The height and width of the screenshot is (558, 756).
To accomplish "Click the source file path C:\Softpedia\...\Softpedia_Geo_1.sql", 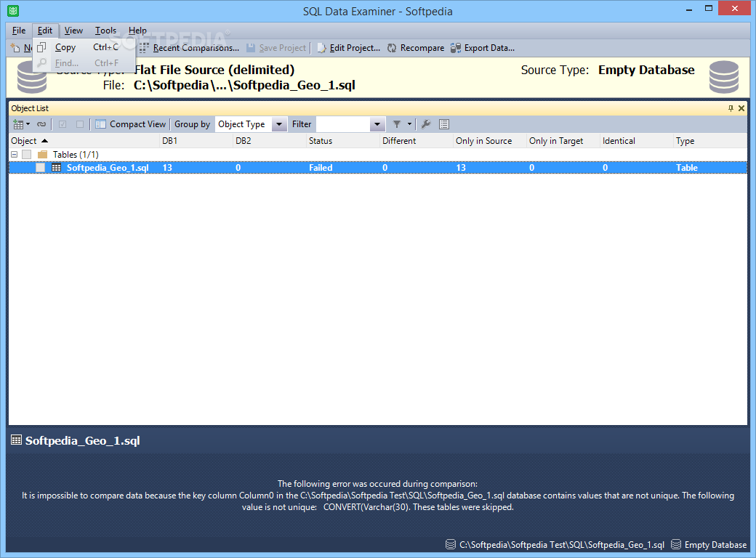I will pyautogui.click(x=244, y=85).
